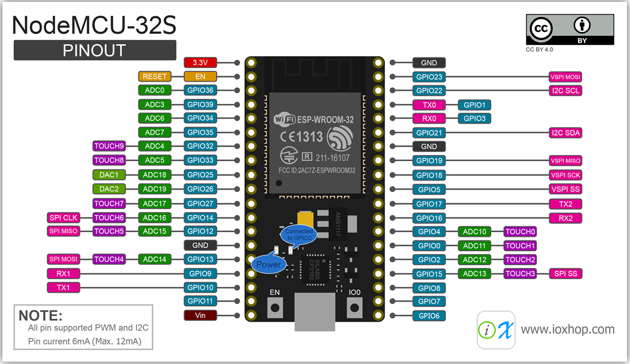Click the TOUCH9 label

point(109,146)
